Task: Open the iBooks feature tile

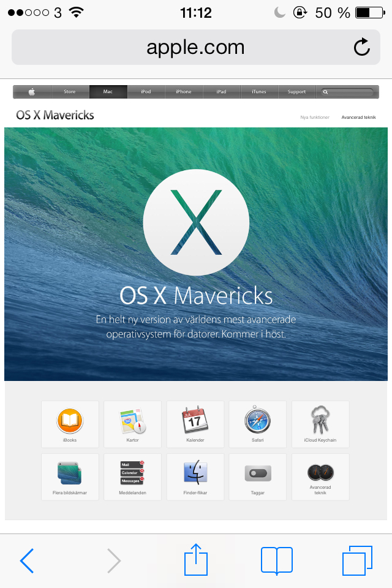Action: tap(70, 424)
